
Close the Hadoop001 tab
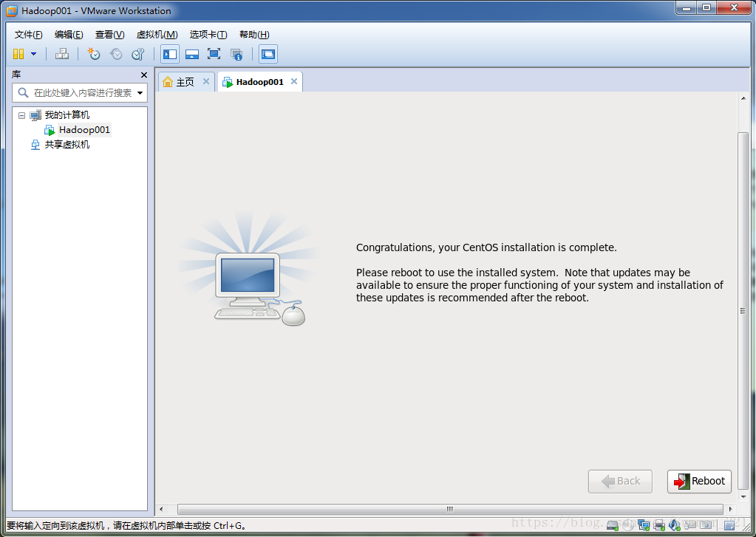pyautogui.click(x=293, y=81)
